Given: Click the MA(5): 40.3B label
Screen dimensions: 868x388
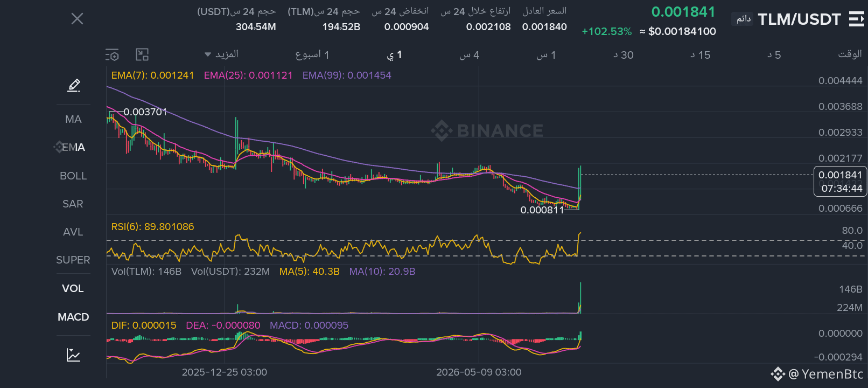Looking at the screenshot, I should click(310, 272).
